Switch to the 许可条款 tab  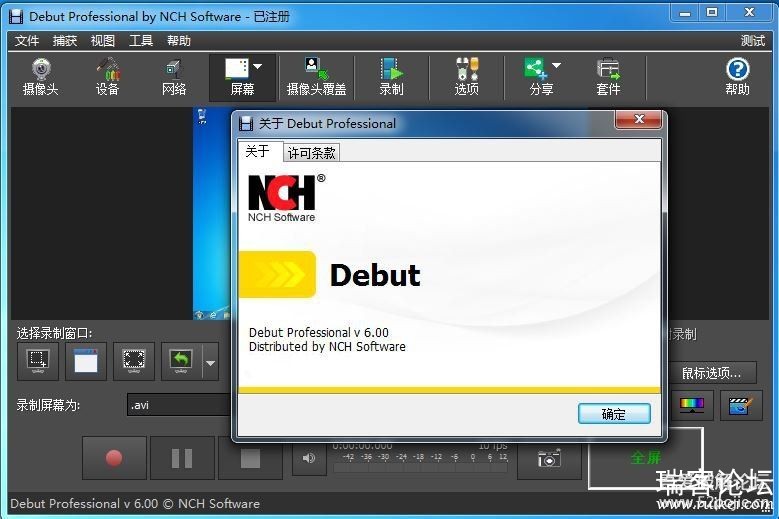[312, 152]
